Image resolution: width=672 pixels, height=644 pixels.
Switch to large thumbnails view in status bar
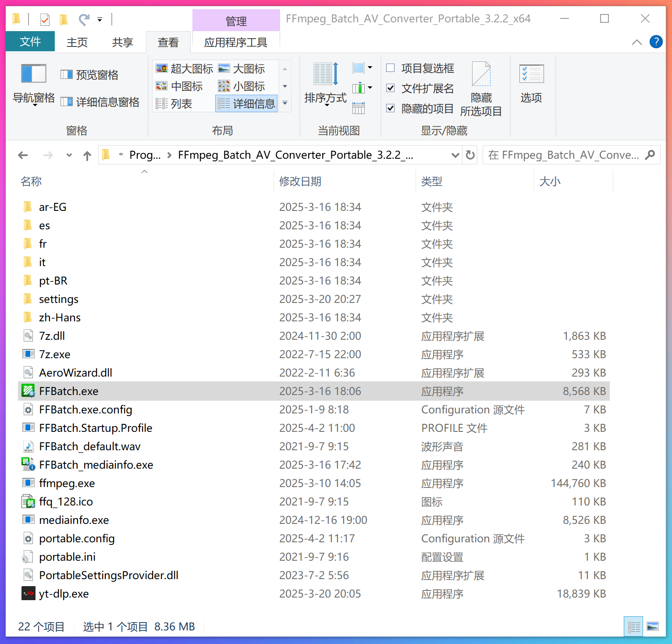653,626
